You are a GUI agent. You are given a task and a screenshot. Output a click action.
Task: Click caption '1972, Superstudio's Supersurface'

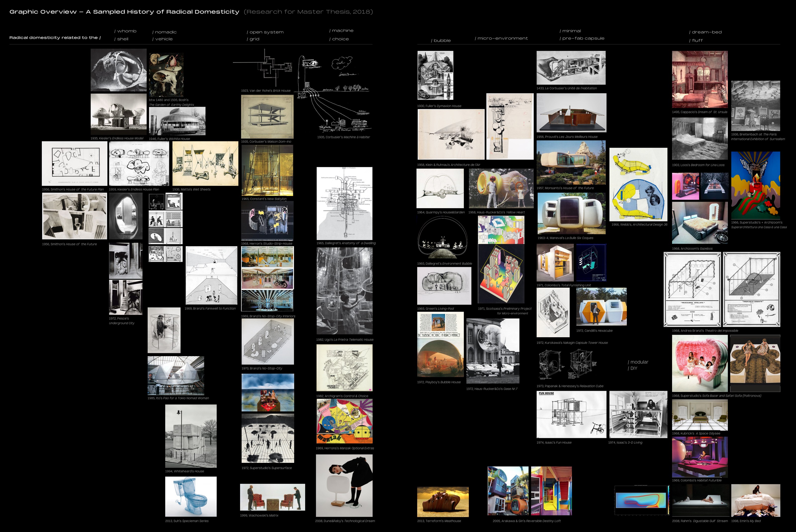(267, 468)
